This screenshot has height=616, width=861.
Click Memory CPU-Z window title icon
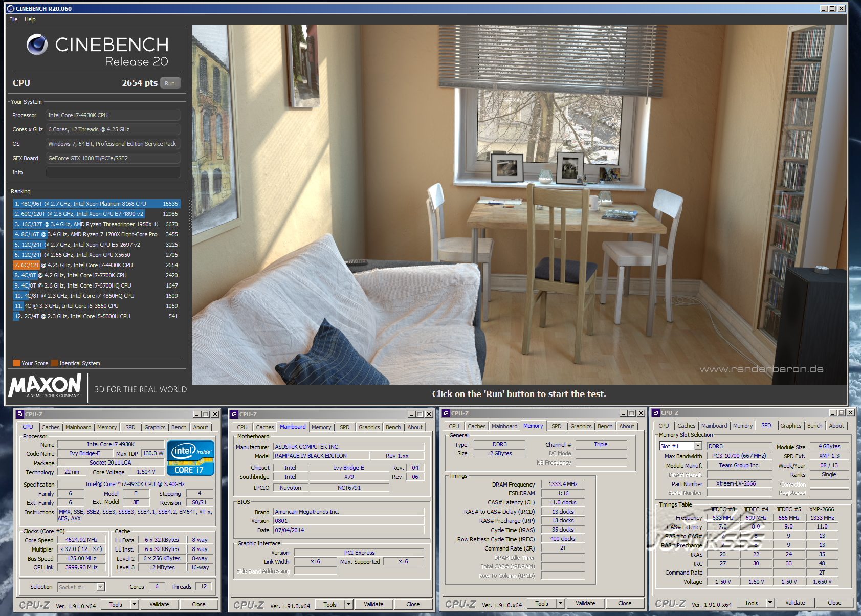coord(446,413)
